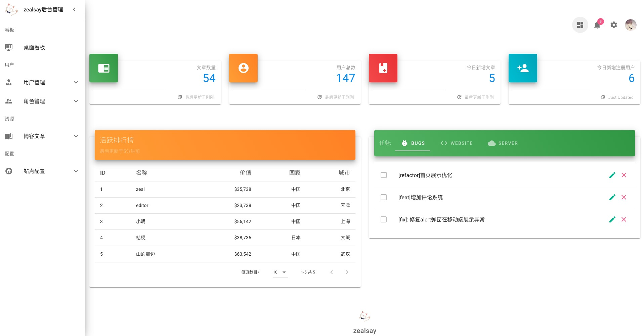Switch to the SERVER task tab
The height and width of the screenshot is (336, 644).
(503, 143)
